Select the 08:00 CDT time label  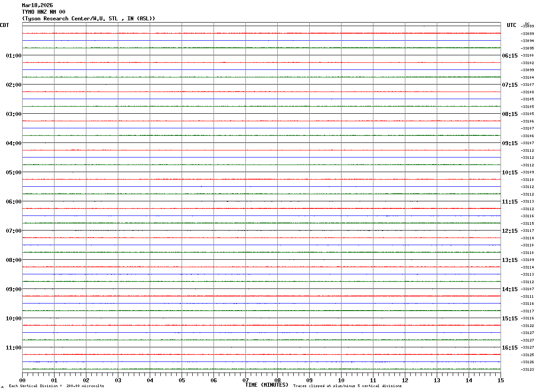point(14,260)
